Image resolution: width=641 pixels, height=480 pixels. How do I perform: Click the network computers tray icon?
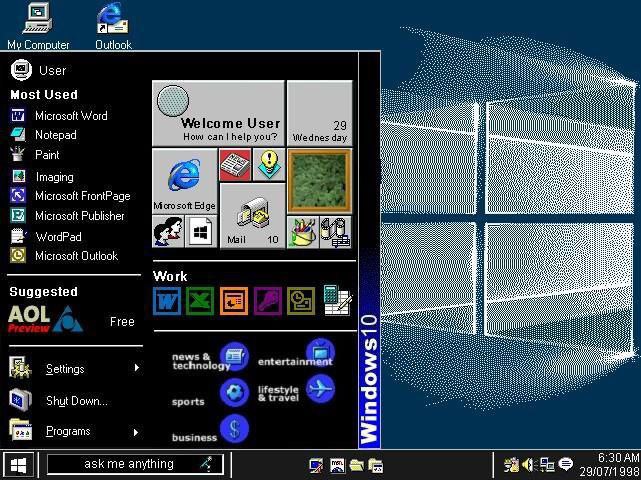click(x=547, y=464)
